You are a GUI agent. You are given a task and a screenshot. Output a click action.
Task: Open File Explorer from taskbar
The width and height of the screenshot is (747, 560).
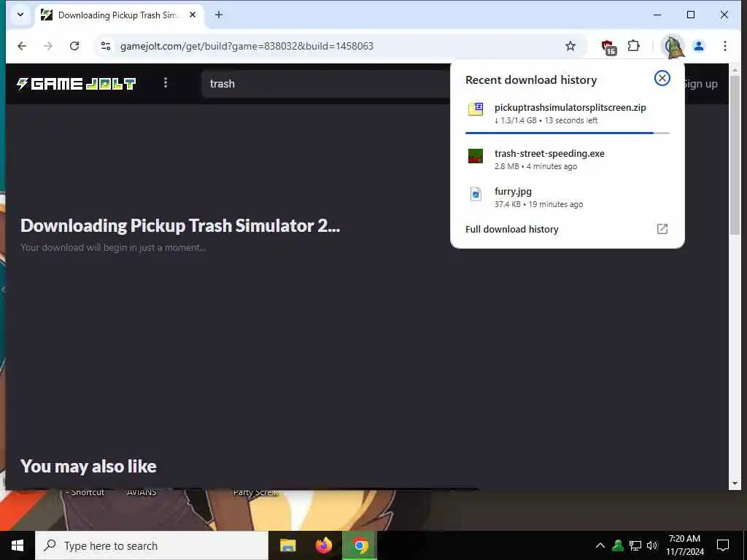[287, 545]
